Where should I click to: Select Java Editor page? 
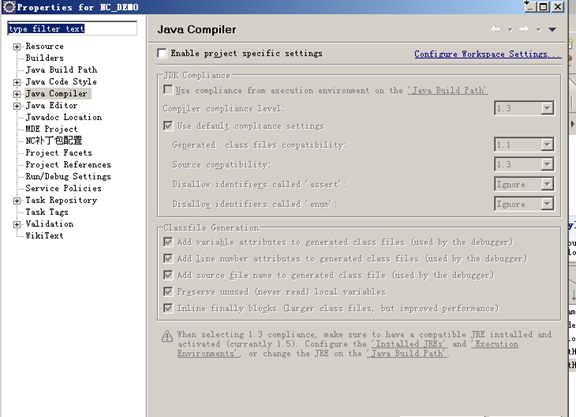(51, 105)
